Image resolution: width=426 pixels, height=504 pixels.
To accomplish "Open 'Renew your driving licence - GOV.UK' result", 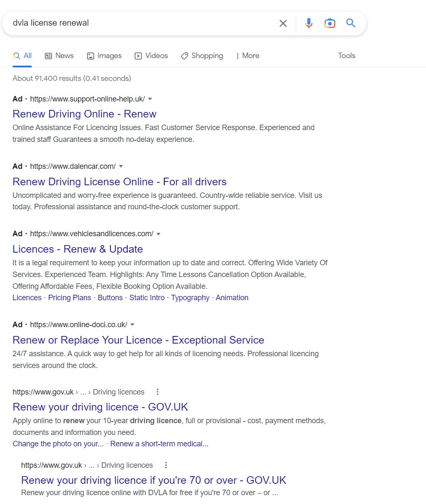I will coord(100,407).
